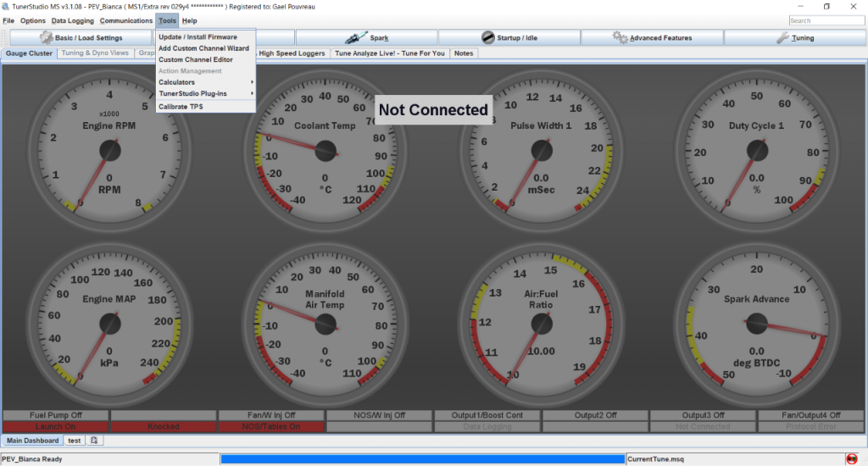Click the NOS/W Inj Off indicator
Screen dimensions: 868x466
pos(379,415)
